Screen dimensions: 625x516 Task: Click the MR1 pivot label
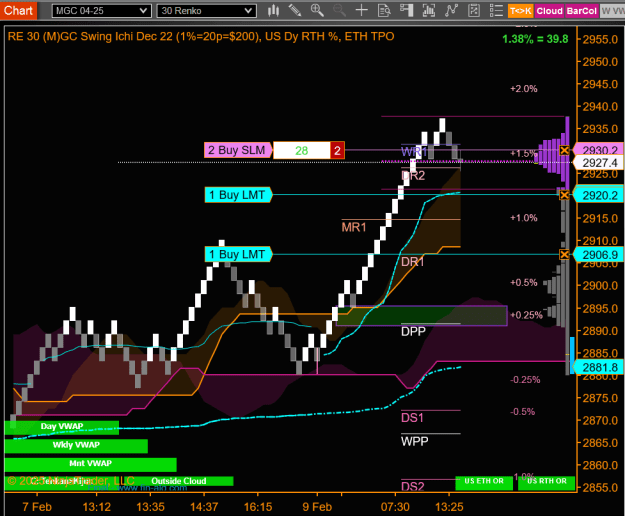(x=354, y=228)
